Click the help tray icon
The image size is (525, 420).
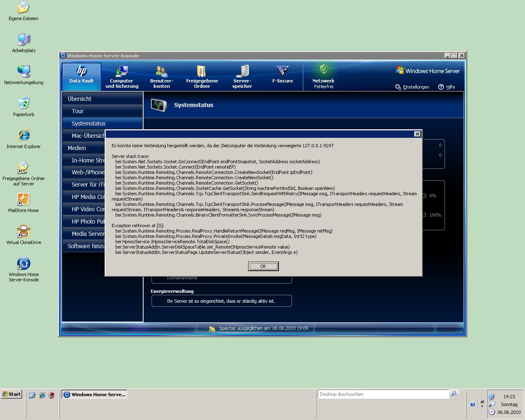pos(472,404)
